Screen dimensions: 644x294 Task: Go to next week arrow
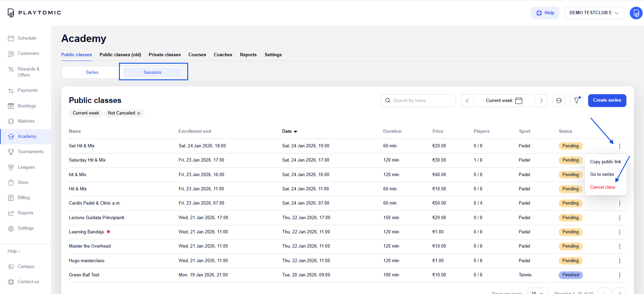[x=541, y=101]
